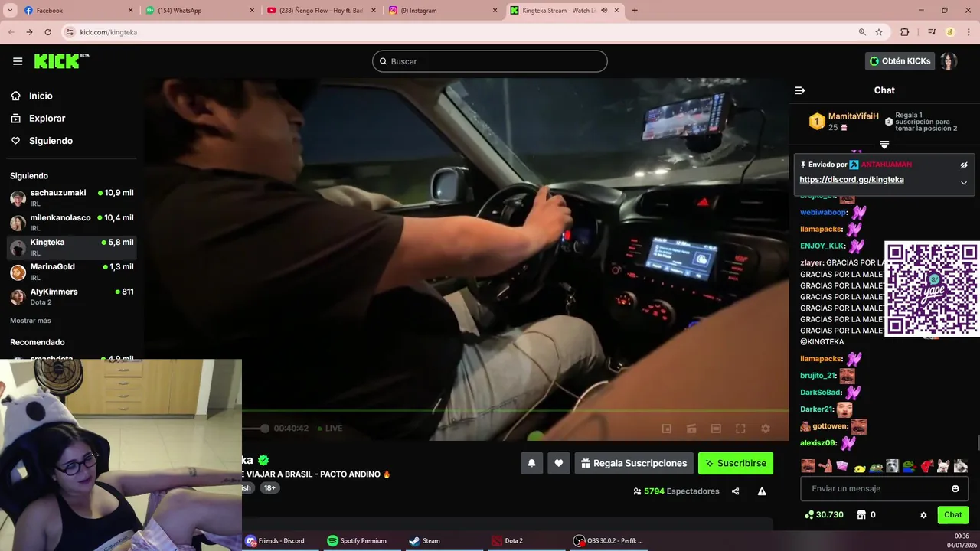The height and width of the screenshot is (551, 980).
Task: Go back in browser history
Action: click(11, 32)
